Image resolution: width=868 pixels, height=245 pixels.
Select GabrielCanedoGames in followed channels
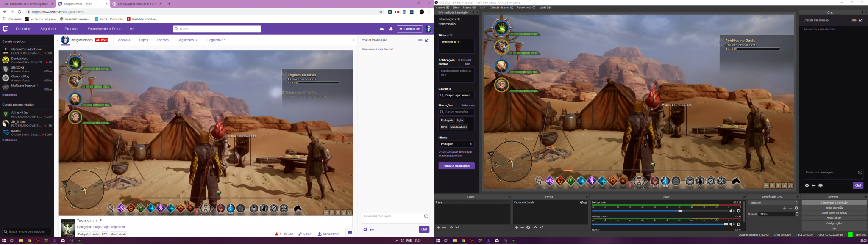click(x=27, y=51)
